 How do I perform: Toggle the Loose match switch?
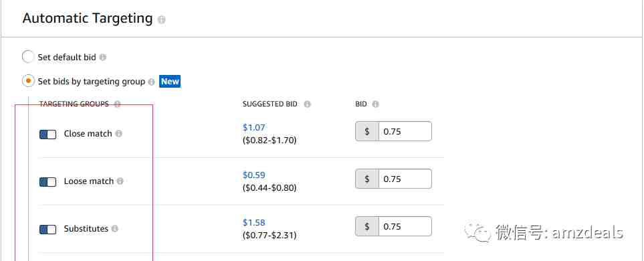click(47, 181)
